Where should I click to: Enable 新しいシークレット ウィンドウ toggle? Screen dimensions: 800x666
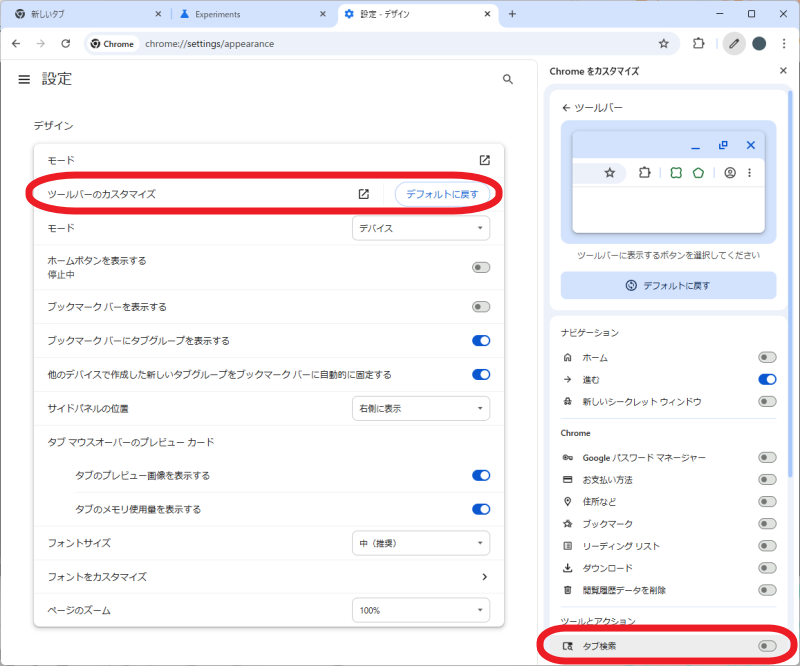(x=767, y=402)
